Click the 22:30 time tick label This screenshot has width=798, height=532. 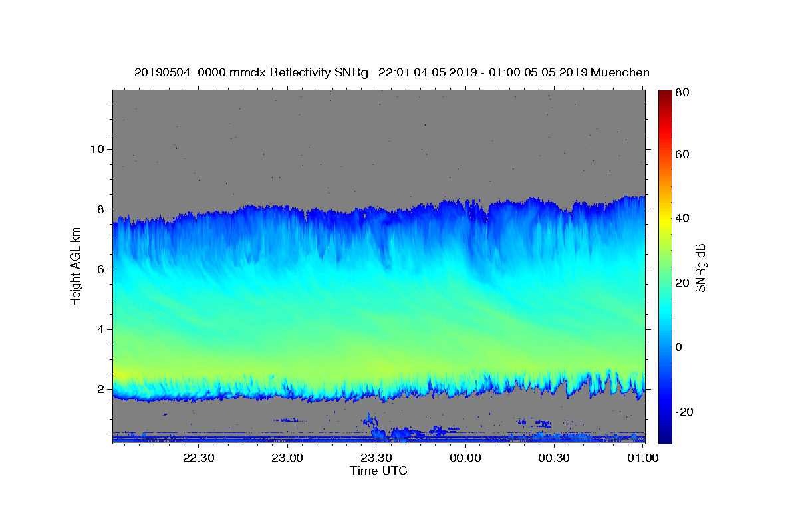(x=198, y=458)
